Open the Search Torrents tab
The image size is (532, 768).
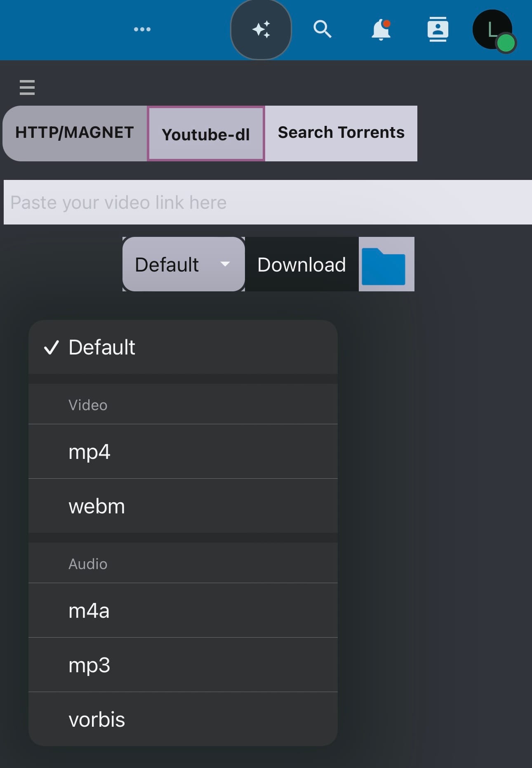coord(341,133)
